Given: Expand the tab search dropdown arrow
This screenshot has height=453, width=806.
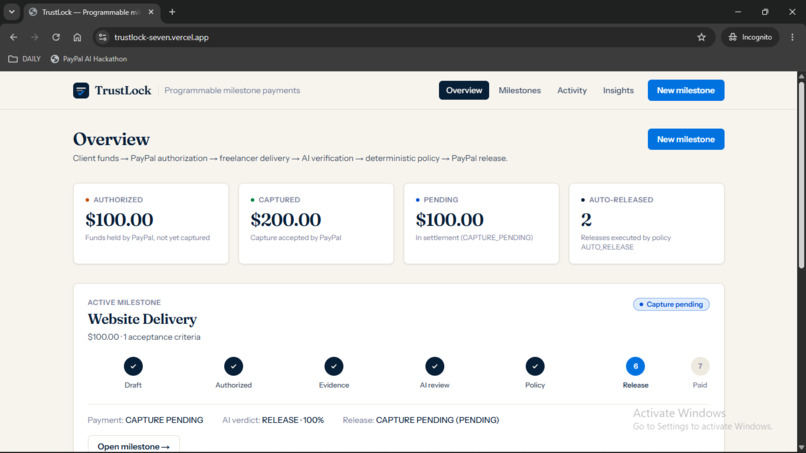Looking at the screenshot, I should coord(11,12).
